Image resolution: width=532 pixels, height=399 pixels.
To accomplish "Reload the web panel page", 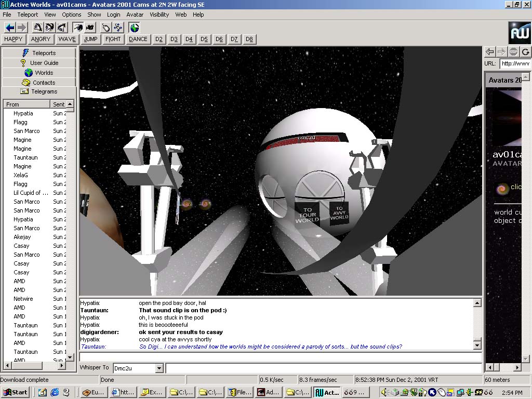I will [526, 51].
